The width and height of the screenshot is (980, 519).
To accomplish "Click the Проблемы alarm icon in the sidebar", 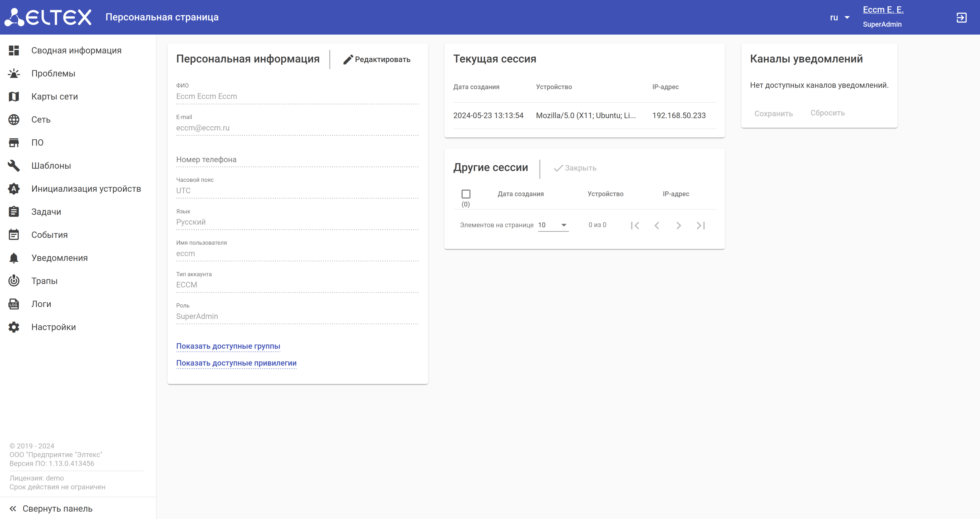I will tap(14, 74).
